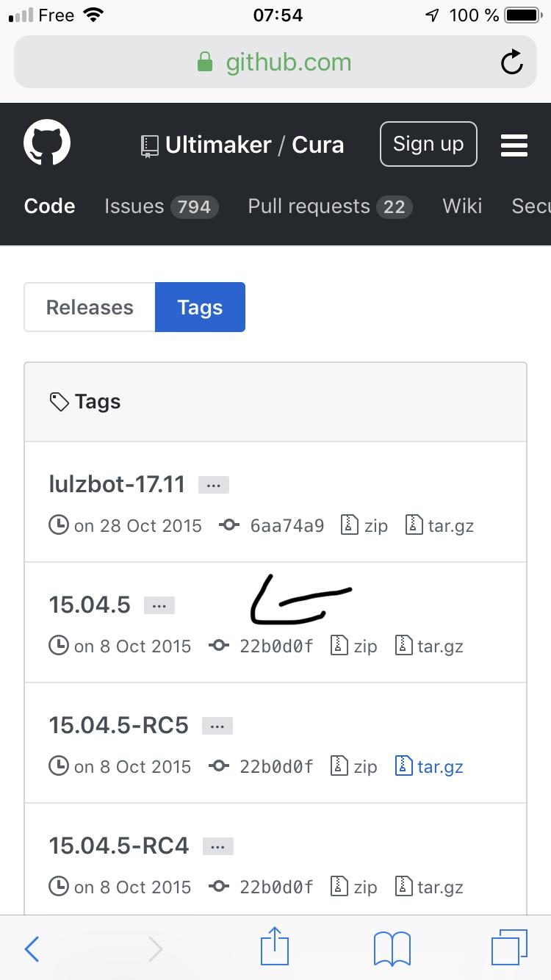
Task: Download tar.gz for 15.04.5-RC5
Action: pos(430,767)
